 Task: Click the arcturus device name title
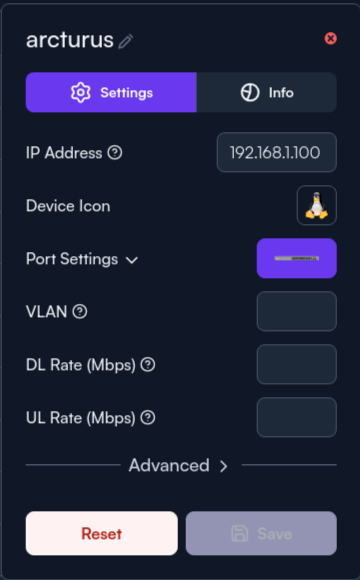click(x=70, y=40)
